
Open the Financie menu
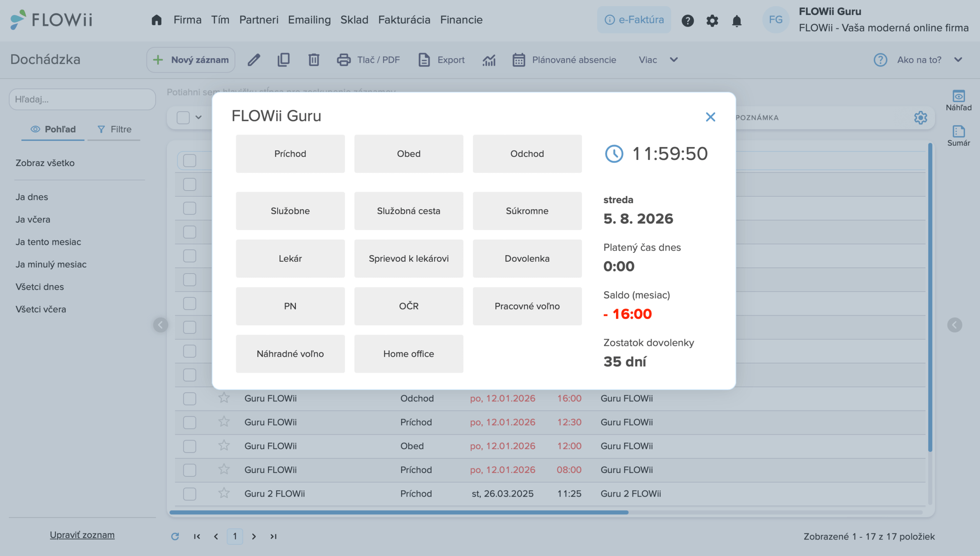click(461, 20)
